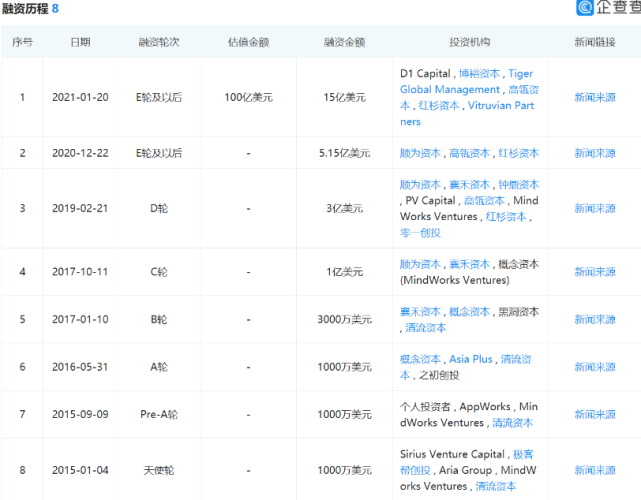Click 襄禾资本 link in the C轮 row

click(x=469, y=264)
